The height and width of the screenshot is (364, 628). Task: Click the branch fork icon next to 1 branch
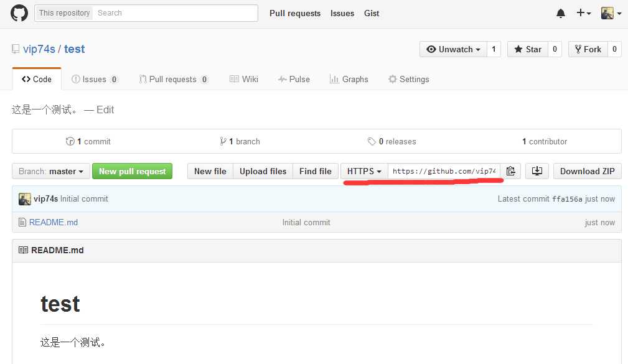click(223, 141)
